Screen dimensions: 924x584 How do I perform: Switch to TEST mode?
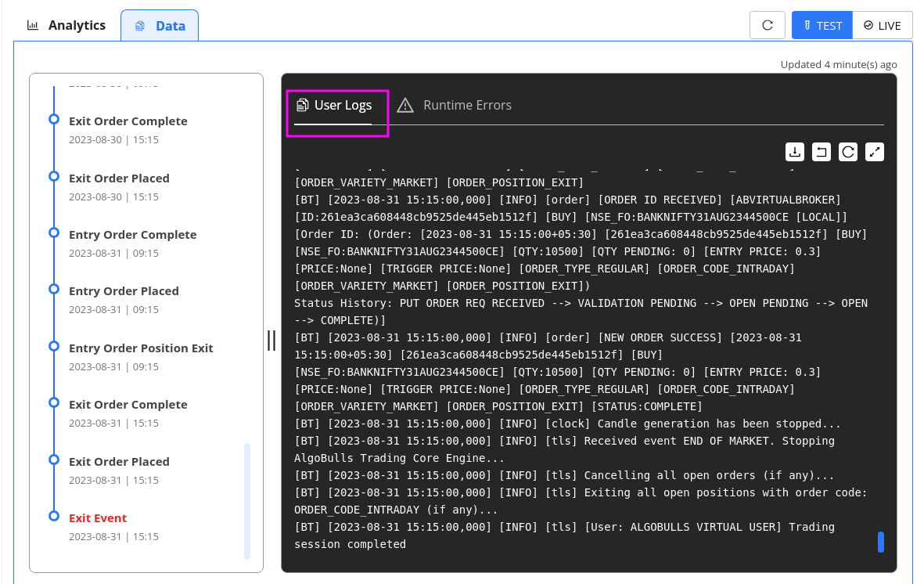822,25
